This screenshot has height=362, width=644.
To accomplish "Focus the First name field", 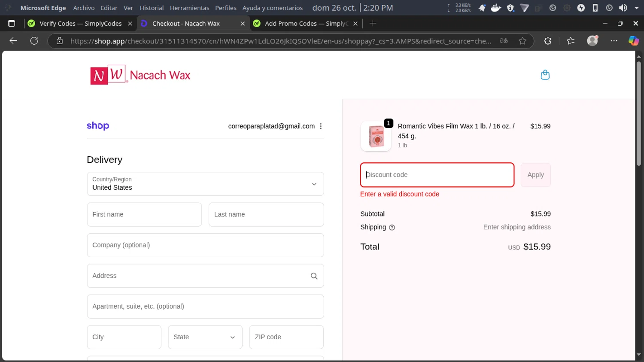I will [x=144, y=214].
